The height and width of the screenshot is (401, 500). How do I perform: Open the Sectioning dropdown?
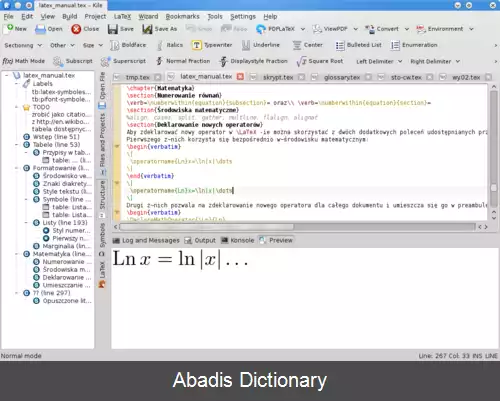pyautogui.click(x=23, y=45)
